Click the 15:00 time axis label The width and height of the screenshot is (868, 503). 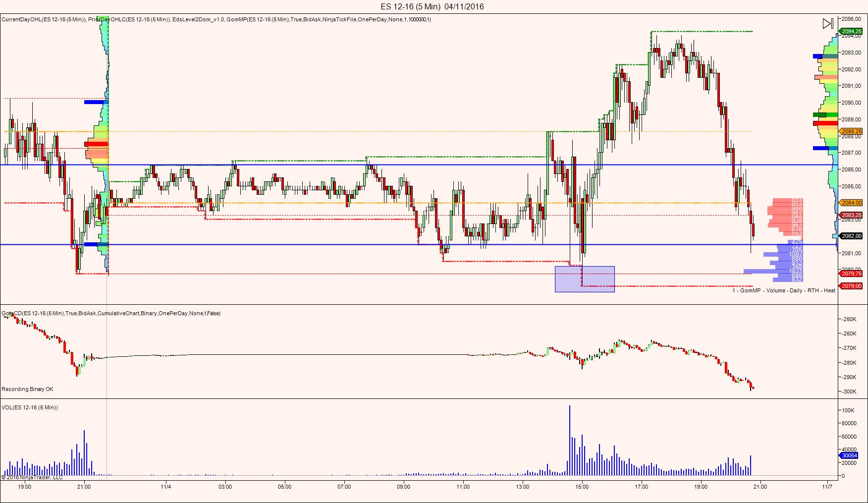coord(582,487)
